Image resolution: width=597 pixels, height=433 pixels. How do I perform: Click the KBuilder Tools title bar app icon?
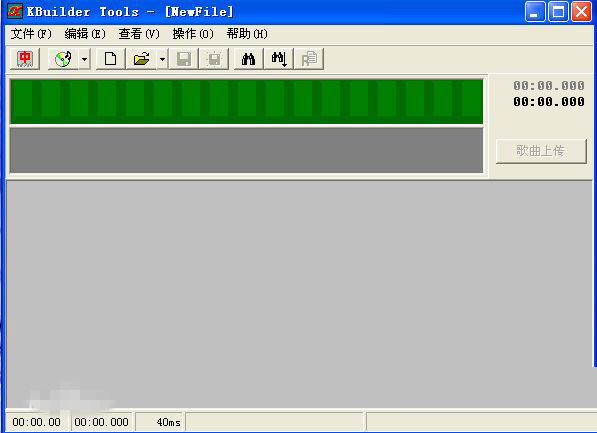coord(15,11)
